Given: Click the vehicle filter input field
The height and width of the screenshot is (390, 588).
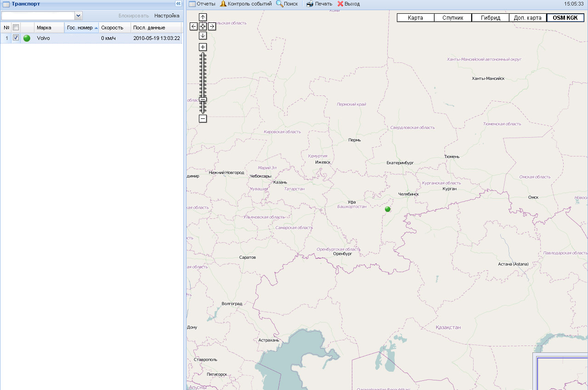Looking at the screenshot, I should pos(38,16).
